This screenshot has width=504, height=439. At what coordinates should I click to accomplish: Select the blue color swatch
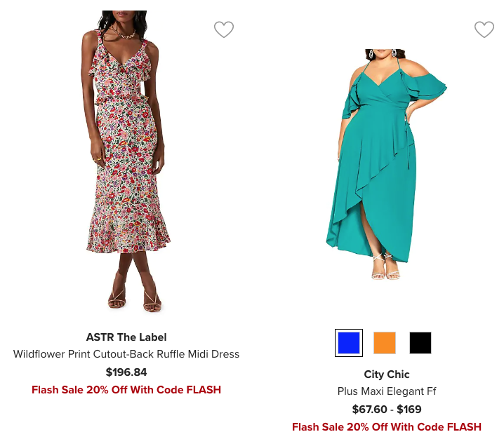349,343
